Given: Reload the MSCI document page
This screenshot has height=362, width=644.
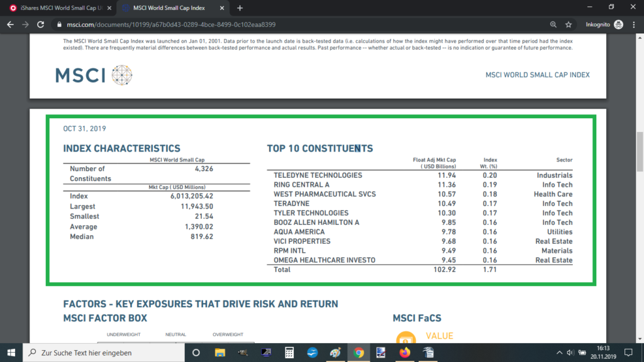Looking at the screenshot, I should [41, 25].
